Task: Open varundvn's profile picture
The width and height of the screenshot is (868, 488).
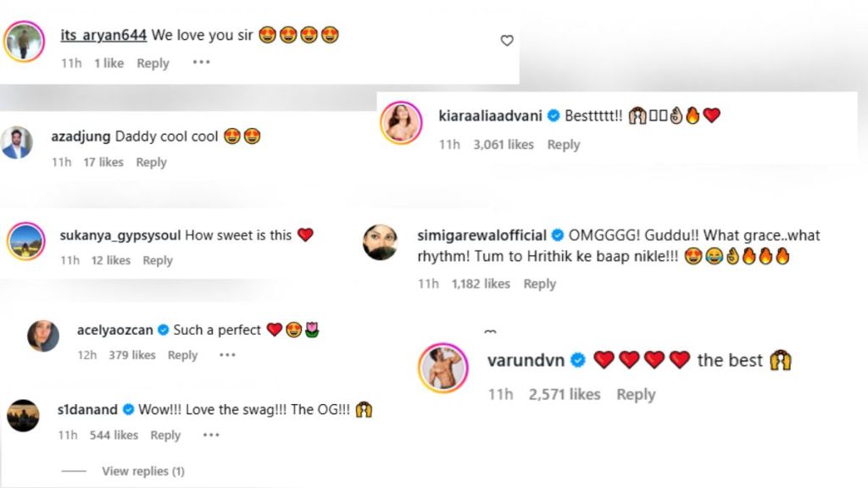Action: [444, 369]
